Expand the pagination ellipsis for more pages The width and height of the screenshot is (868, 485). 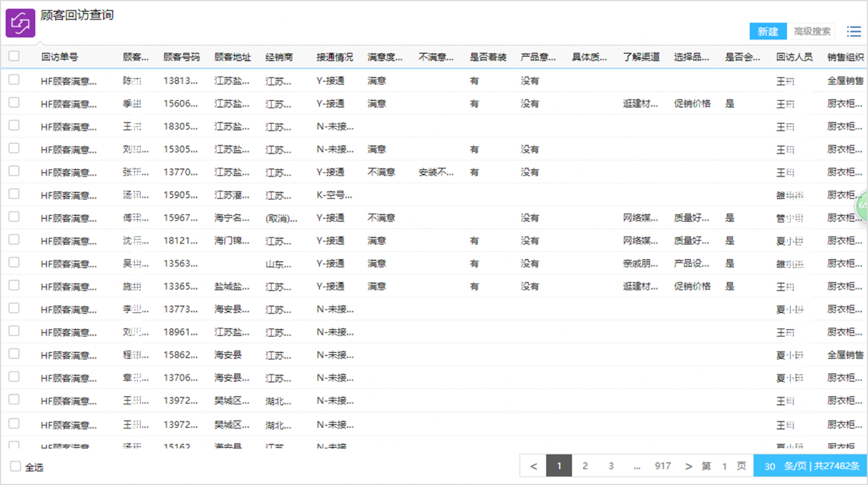coord(637,466)
